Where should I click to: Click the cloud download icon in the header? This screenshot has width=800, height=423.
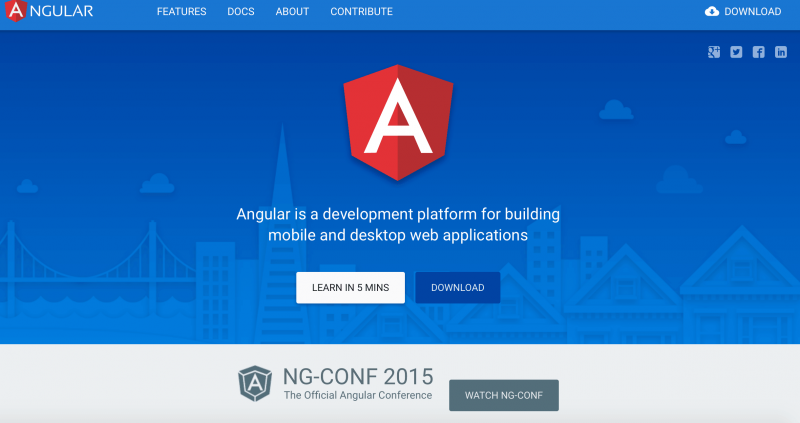(x=712, y=12)
